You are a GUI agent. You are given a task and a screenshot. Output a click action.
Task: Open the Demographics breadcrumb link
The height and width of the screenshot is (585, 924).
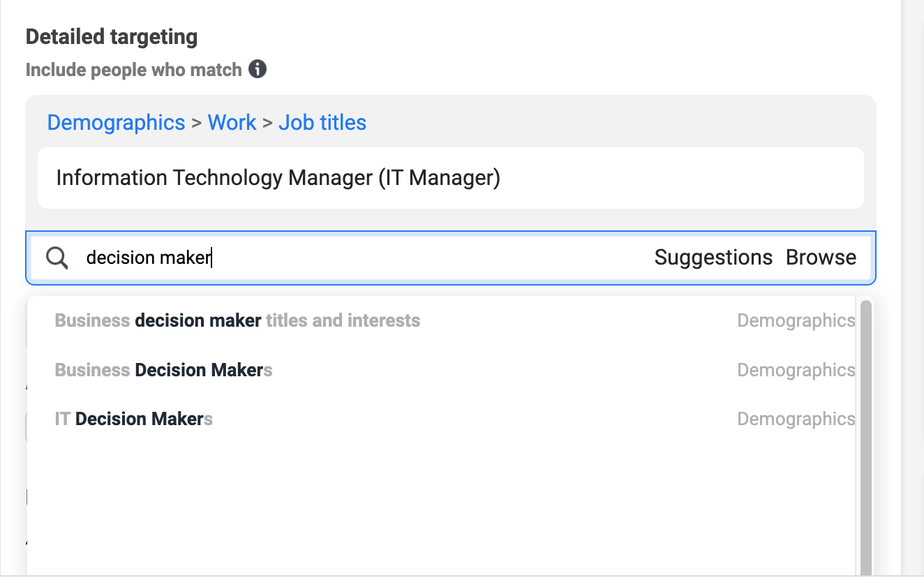[116, 123]
